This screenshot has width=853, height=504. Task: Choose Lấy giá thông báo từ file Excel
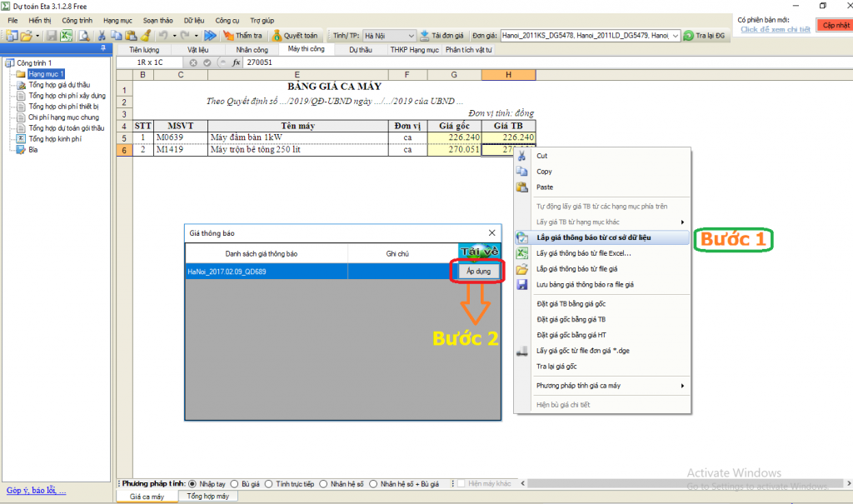[x=583, y=253]
